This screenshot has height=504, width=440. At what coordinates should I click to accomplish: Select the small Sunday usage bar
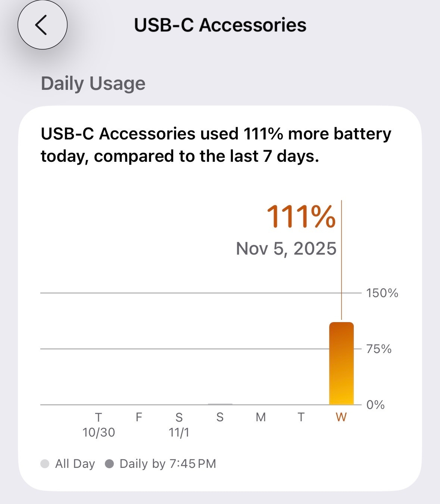tap(220, 404)
